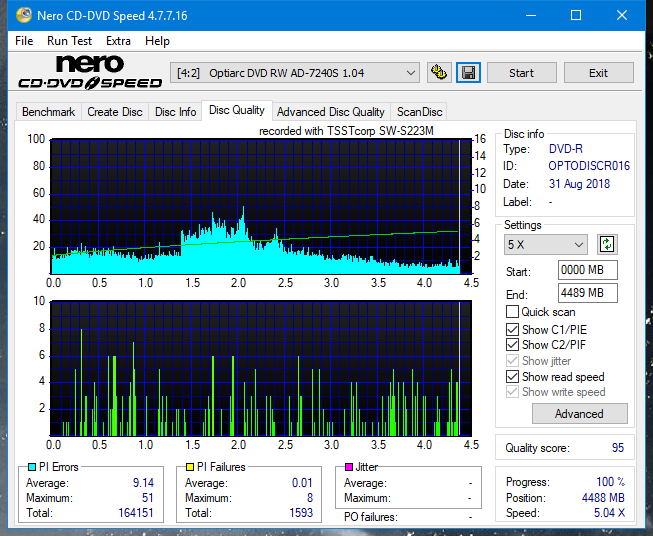Click the Advanced settings button
This screenshot has width=653, height=536.
click(579, 414)
